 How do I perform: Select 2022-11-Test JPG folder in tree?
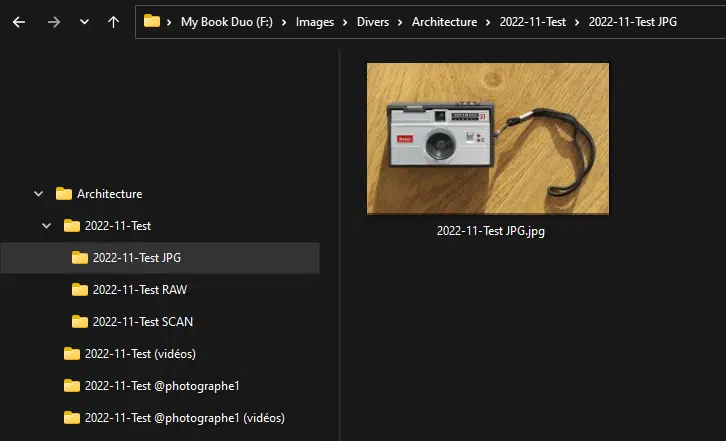[160, 258]
